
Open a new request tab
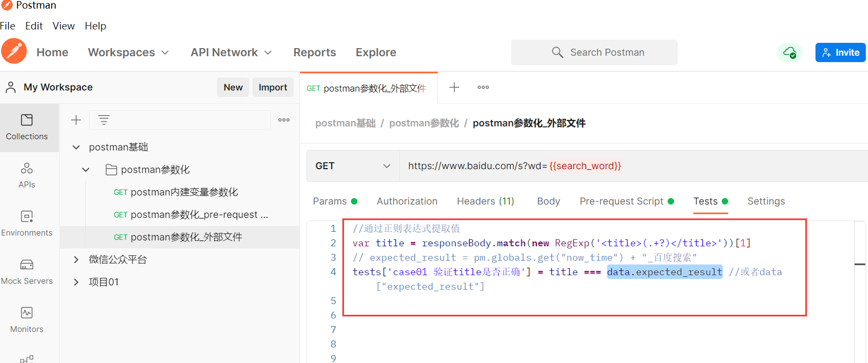[x=454, y=87]
